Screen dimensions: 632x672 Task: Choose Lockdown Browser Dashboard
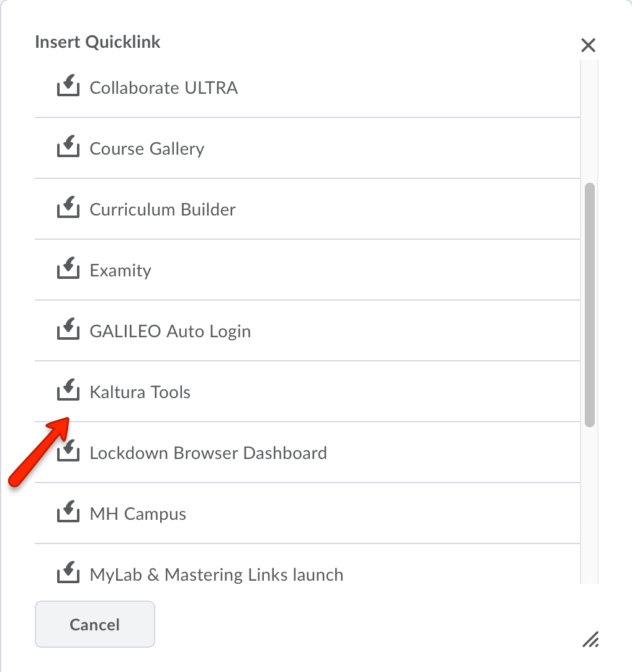pyautogui.click(x=208, y=453)
